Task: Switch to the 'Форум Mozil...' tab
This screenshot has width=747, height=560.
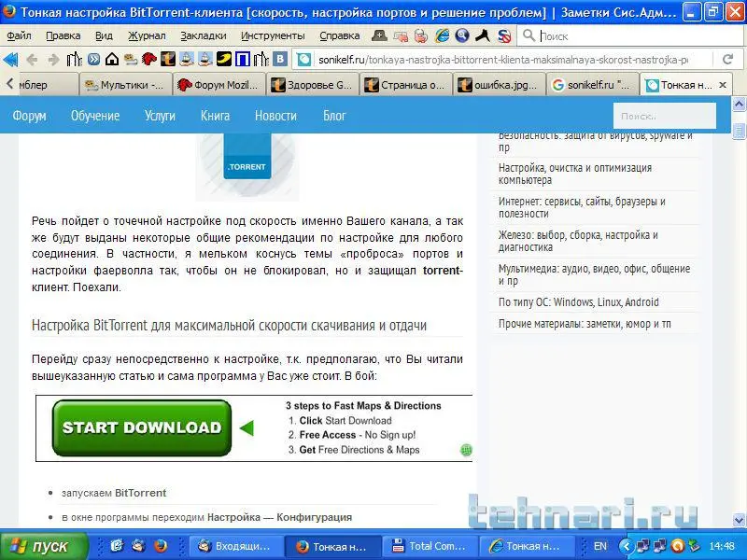Action: click(x=218, y=85)
